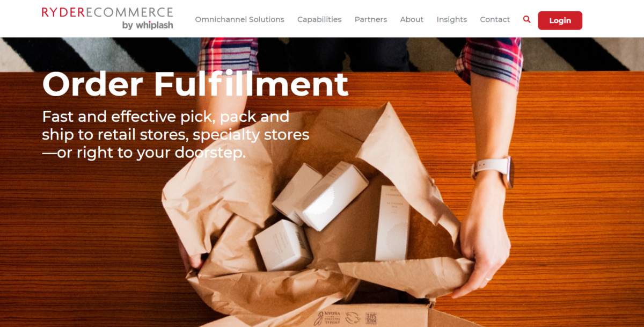Click the recycling symbol on the cardboard box

352,318
